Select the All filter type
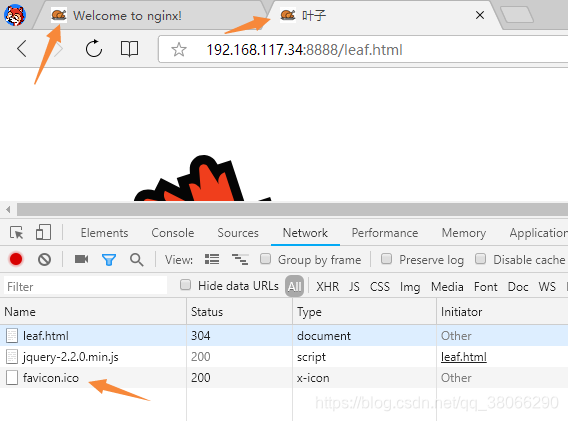The width and height of the screenshot is (568, 421). point(295,286)
